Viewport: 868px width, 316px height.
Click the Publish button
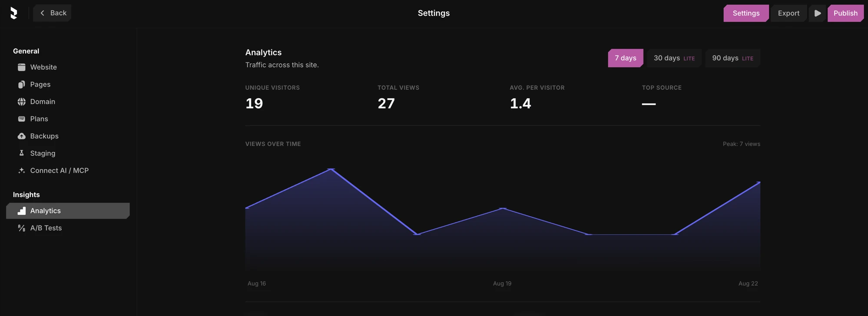[x=845, y=13]
